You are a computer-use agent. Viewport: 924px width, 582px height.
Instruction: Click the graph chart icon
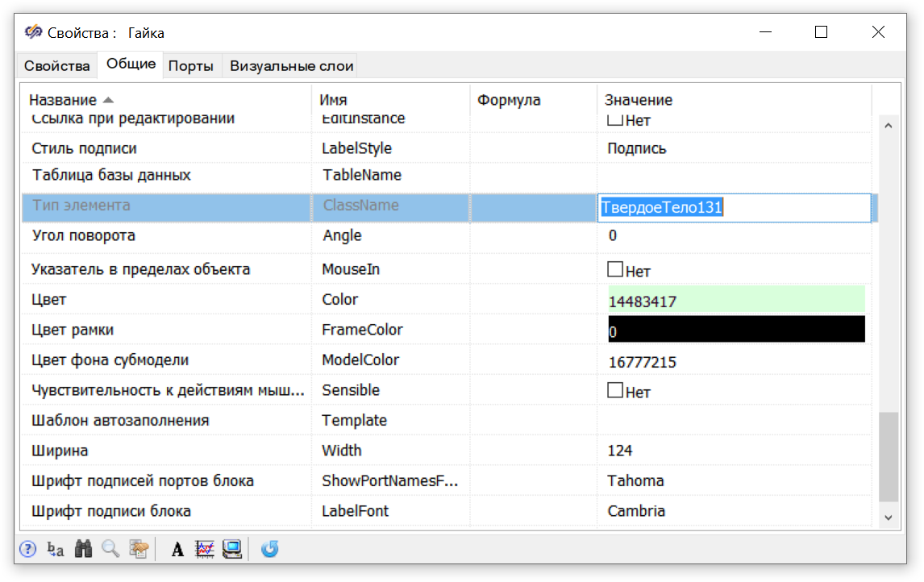205,549
